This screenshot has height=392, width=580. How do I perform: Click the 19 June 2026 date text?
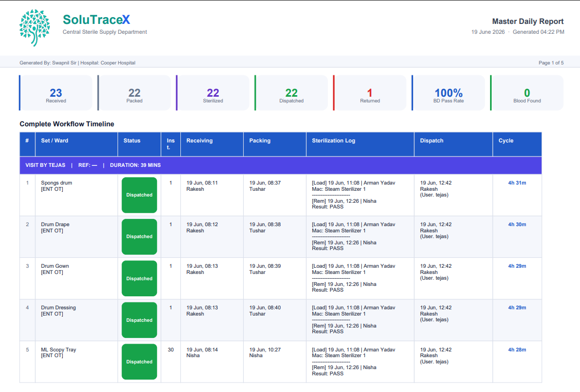(488, 32)
